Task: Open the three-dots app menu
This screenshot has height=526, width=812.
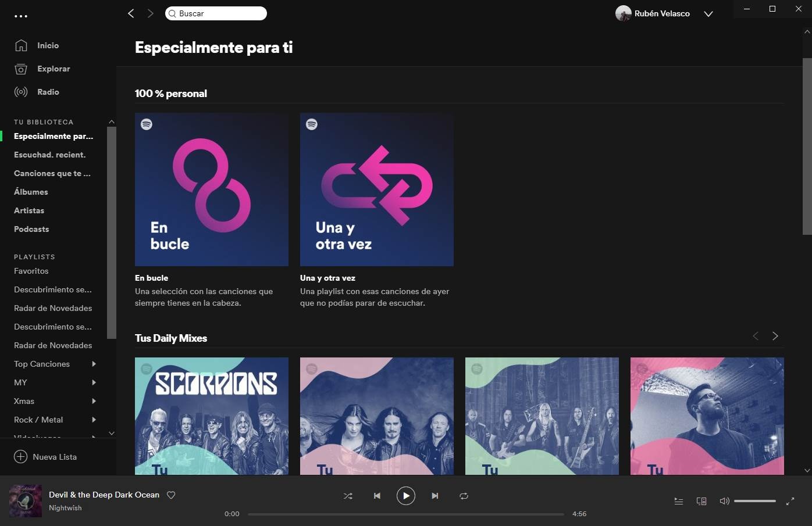Action: 21,16
